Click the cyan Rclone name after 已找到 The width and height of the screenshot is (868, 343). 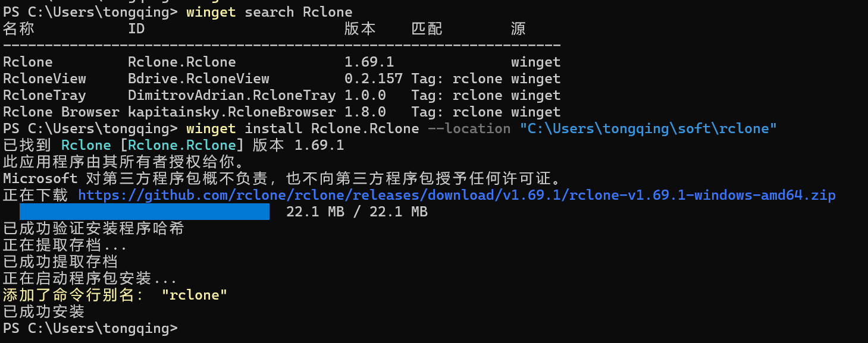pyautogui.click(x=86, y=145)
